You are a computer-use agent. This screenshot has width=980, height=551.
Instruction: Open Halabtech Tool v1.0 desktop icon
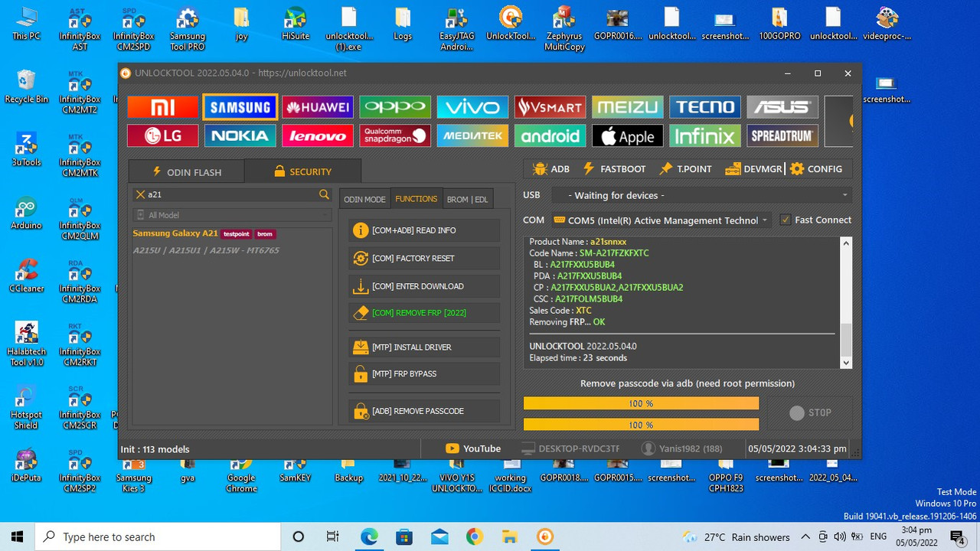[26, 344]
